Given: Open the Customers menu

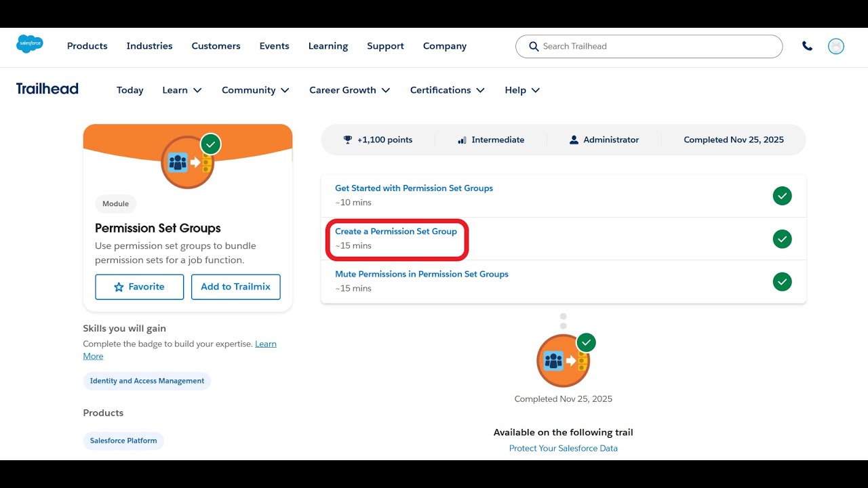Looking at the screenshot, I should pos(216,46).
